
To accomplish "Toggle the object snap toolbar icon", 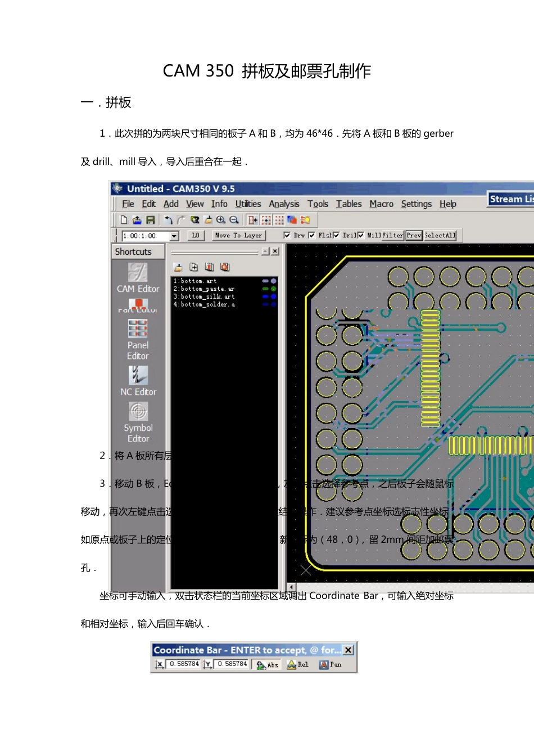I will click(254, 220).
